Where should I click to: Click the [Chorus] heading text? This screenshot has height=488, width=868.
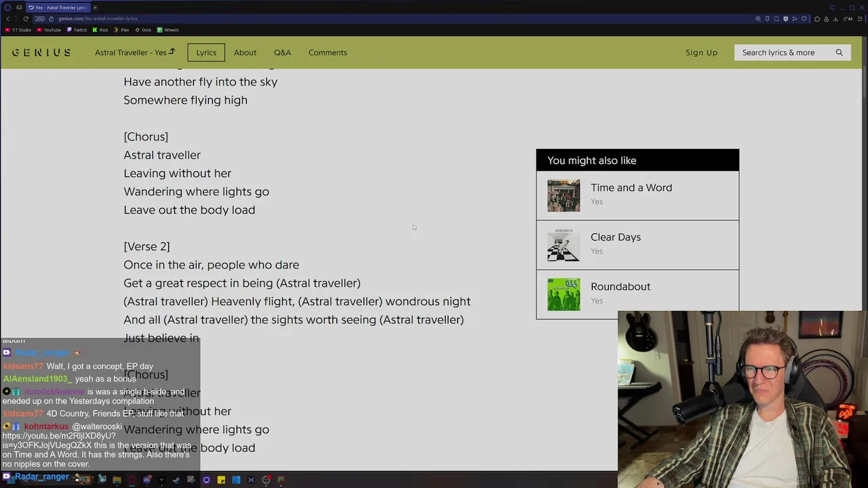146,137
